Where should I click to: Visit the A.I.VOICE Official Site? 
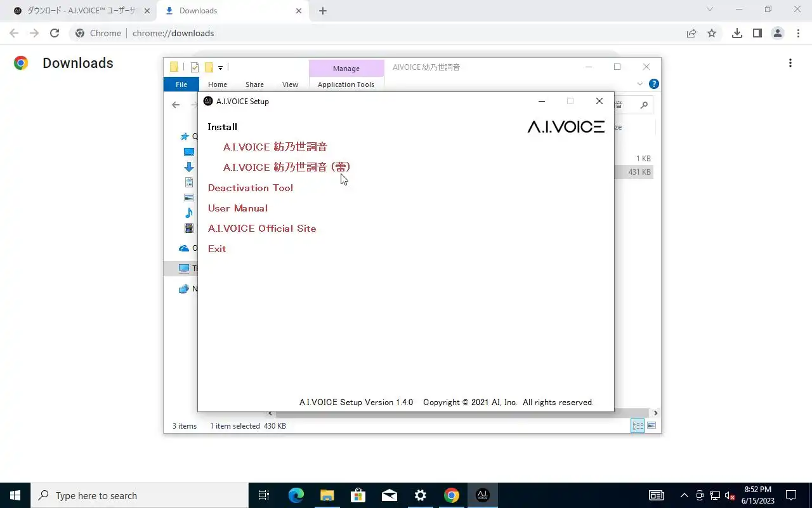coord(262,229)
